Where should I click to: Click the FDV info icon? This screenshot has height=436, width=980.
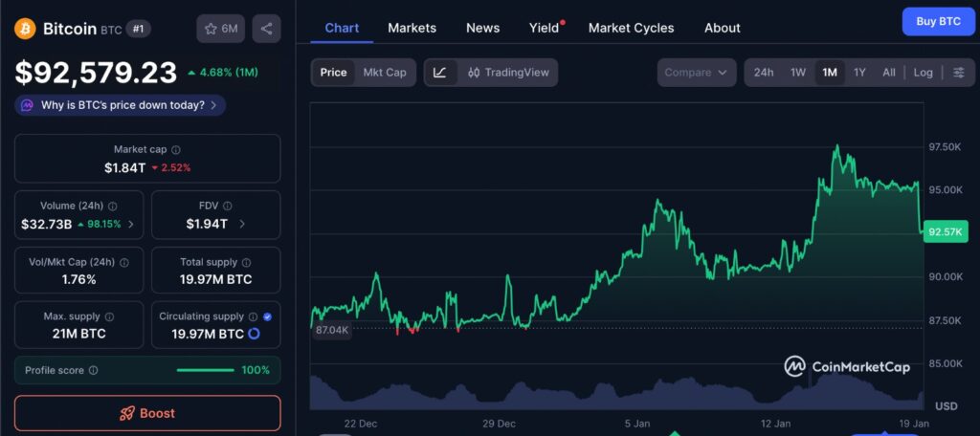pyautogui.click(x=228, y=207)
